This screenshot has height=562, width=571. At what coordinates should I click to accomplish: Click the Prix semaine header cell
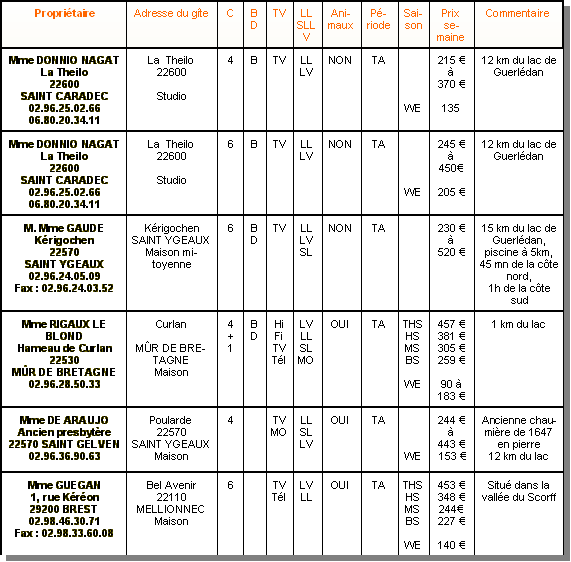coord(450,25)
